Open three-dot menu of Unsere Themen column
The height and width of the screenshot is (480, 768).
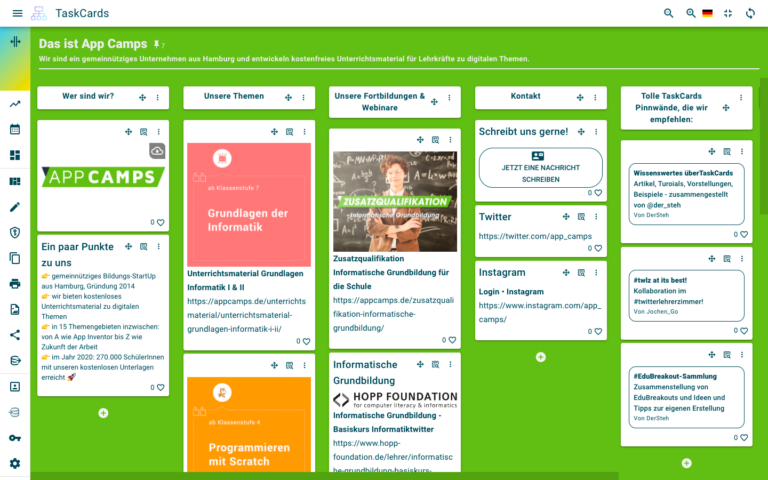(304, 97)
